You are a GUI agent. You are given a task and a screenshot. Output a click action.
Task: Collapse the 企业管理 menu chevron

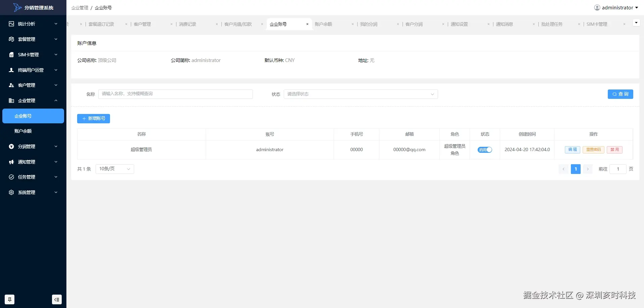pos(56,101)
